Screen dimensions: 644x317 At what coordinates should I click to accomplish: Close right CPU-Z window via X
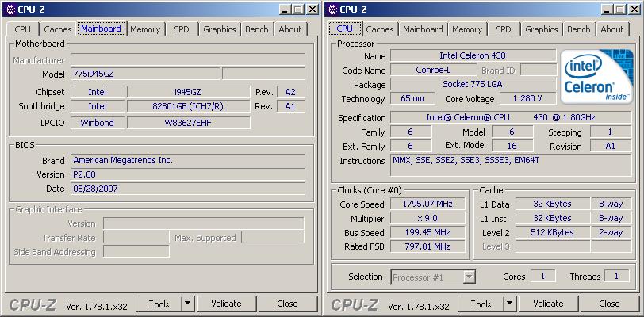coord(634,10)
